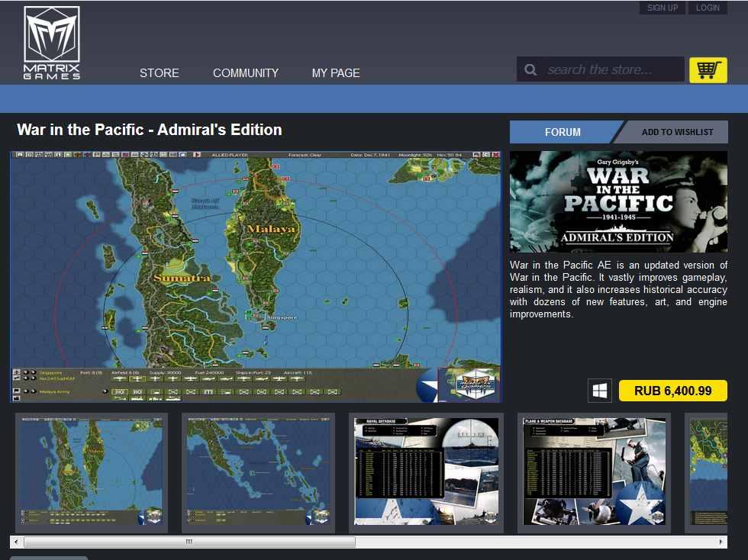748x560 pixels.
Task: Select the second island chain map thumbnail
Action: (258, 473)
